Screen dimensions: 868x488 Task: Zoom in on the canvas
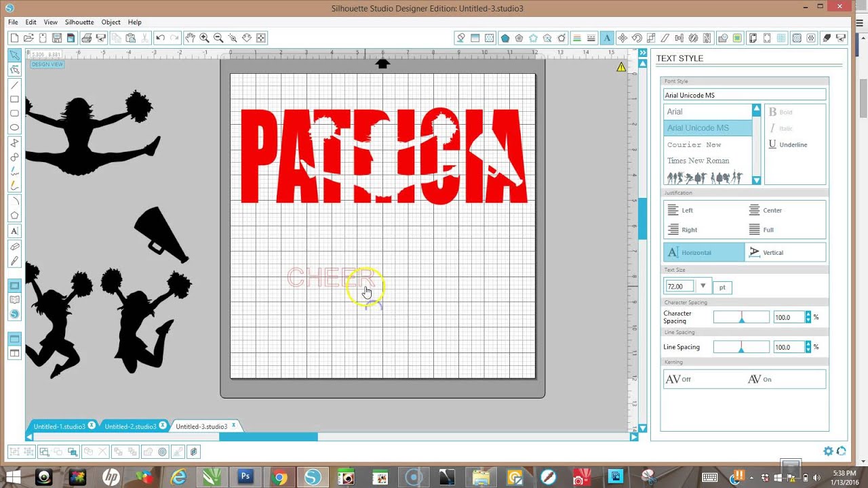coord(204,38)
